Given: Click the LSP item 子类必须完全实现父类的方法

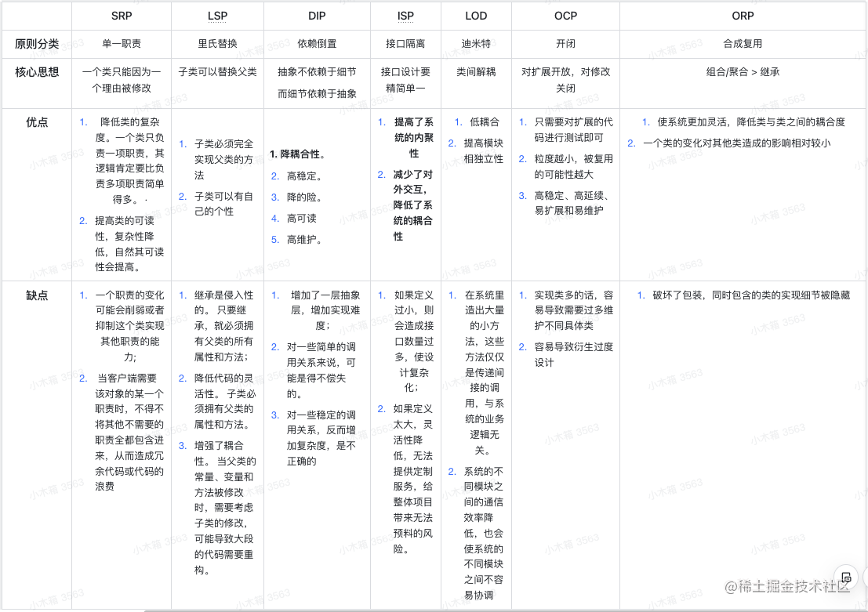Looking at the screenshot, I should (x=223, y=160).
